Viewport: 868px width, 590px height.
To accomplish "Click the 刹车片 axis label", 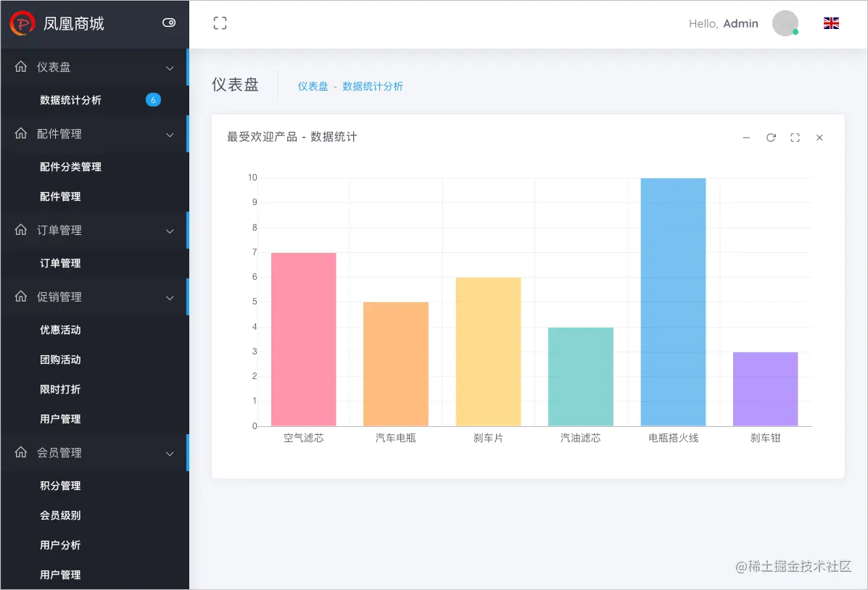I will tap(488, 438).
